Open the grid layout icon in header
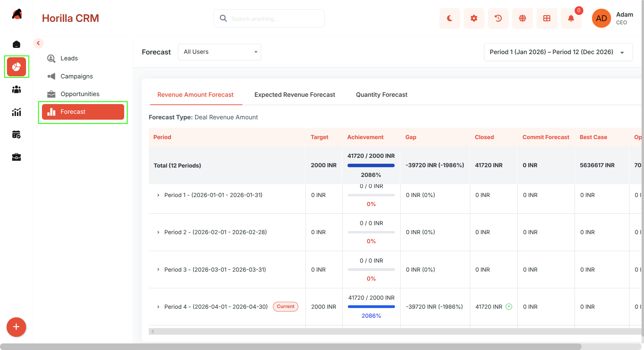 coord(547,18)
